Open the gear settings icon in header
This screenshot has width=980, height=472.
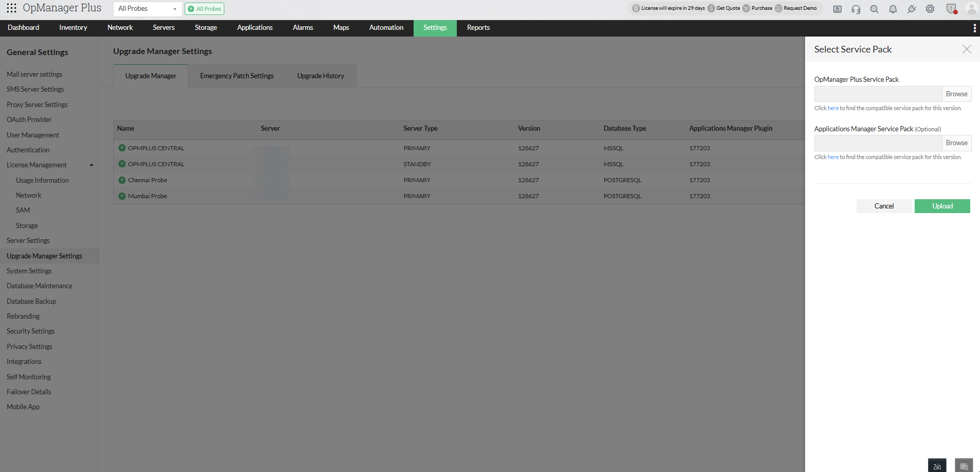(930, 9)
